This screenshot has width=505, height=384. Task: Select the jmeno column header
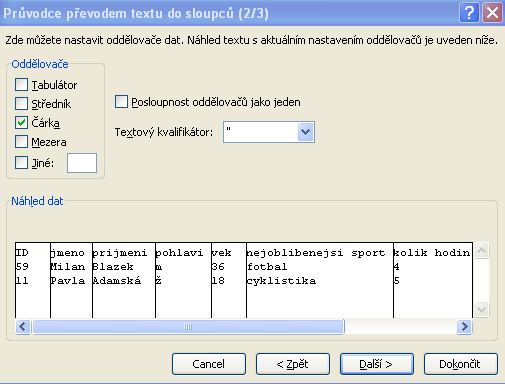pos(68,253)
